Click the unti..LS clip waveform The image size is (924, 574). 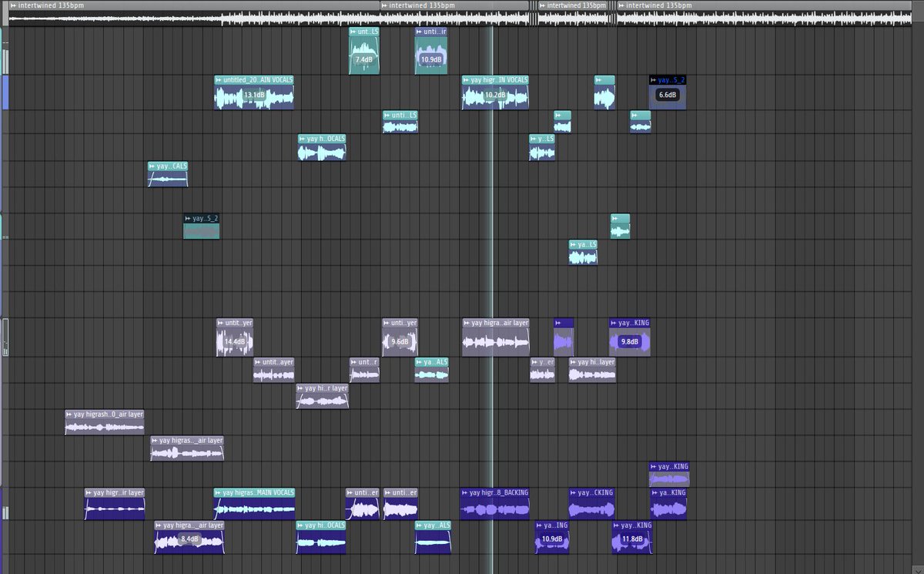(x=400, y=127)
